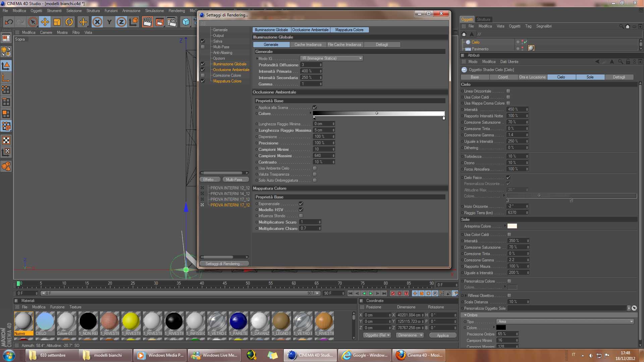The height and width of the screenshot is (362, 644).
Task: Open the Simulazione menu
Action: click(x=154, y=11)
